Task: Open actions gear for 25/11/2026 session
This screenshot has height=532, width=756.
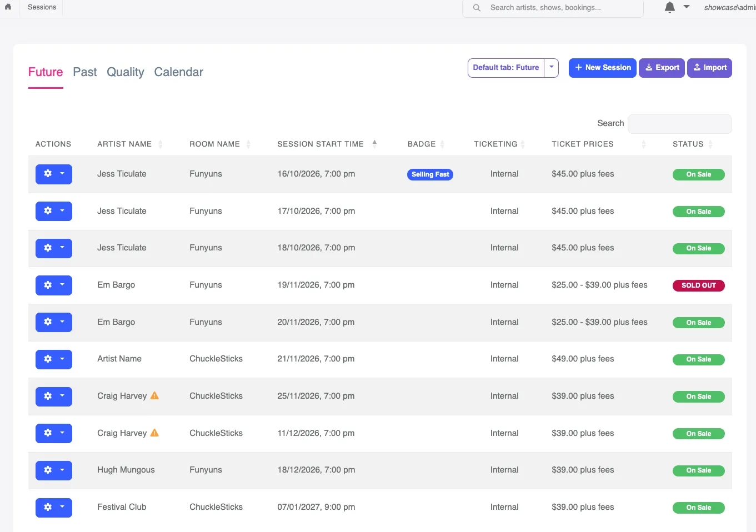Action: pyautogui.click(x=54, y=397)
